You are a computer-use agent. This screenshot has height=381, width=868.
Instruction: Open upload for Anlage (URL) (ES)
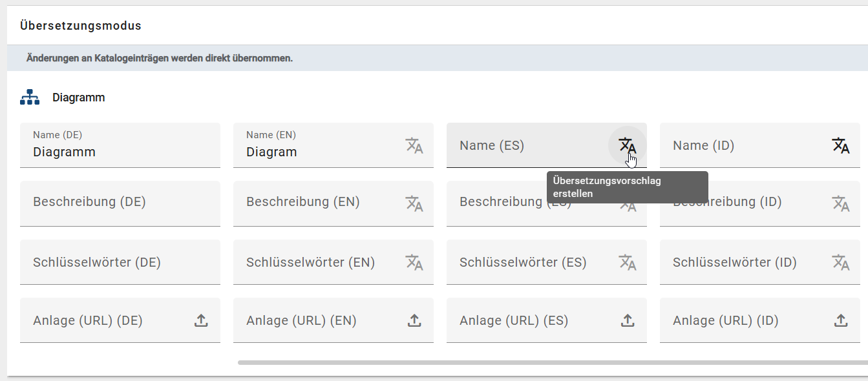(628, 320)
